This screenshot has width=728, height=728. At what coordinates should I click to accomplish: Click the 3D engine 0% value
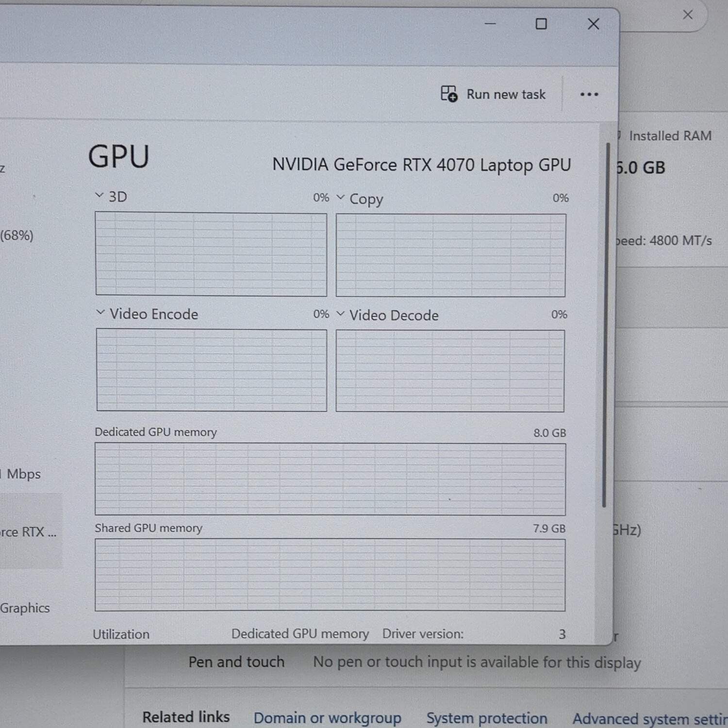click(x=321, y=198)
